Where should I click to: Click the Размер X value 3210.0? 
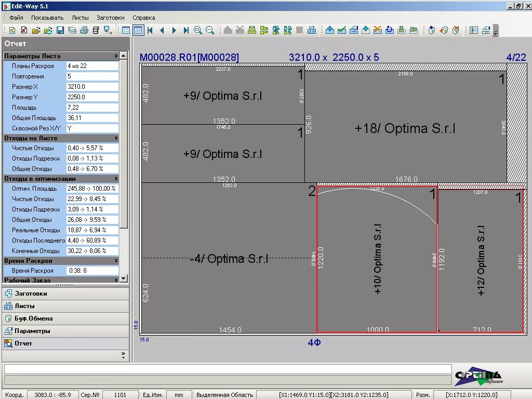(92, 87)
